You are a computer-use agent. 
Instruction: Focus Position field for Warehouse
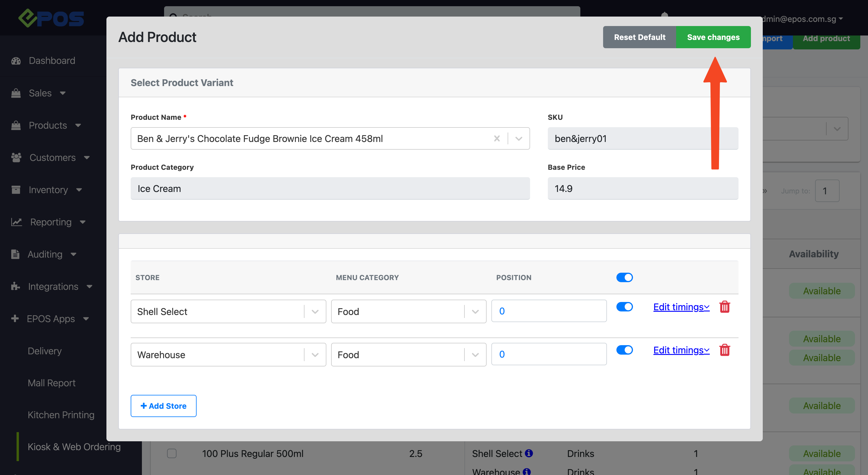coord(549,354)
